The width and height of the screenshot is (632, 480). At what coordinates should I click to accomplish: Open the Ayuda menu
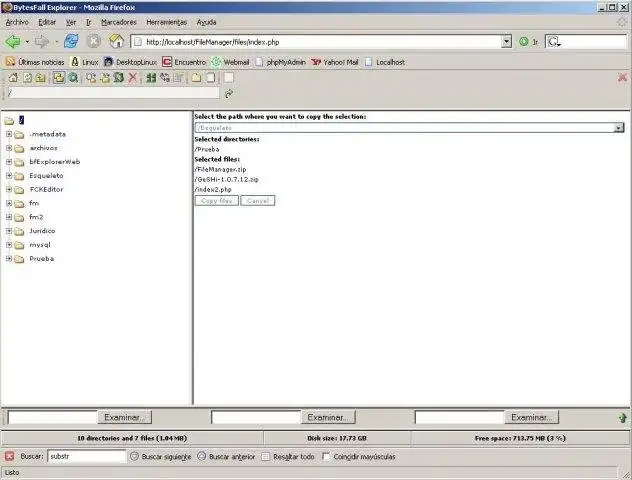pos(206,22)
